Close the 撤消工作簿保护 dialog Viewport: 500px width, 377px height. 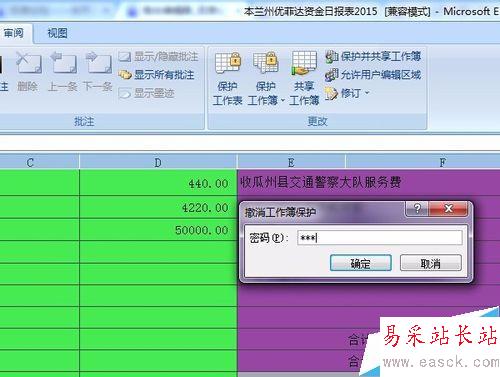[449, 209]
